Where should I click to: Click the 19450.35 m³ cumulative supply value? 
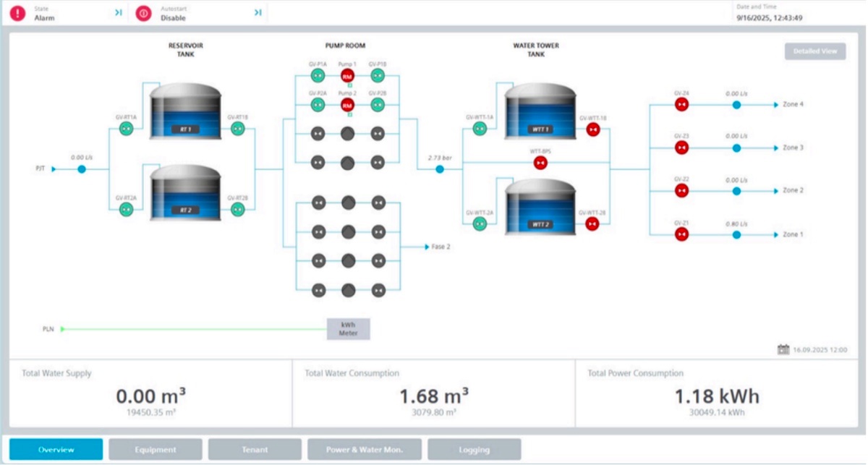pyautogui.click(x=151, y=412)
